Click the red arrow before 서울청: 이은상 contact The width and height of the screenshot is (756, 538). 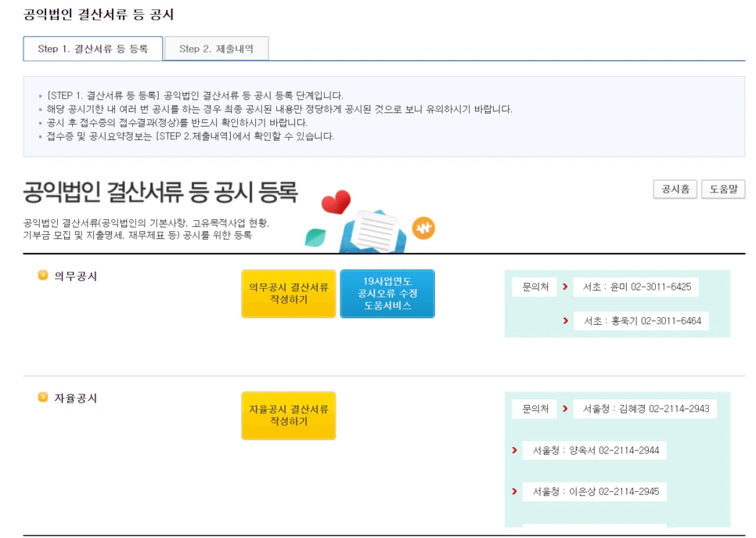coord(513,492)
